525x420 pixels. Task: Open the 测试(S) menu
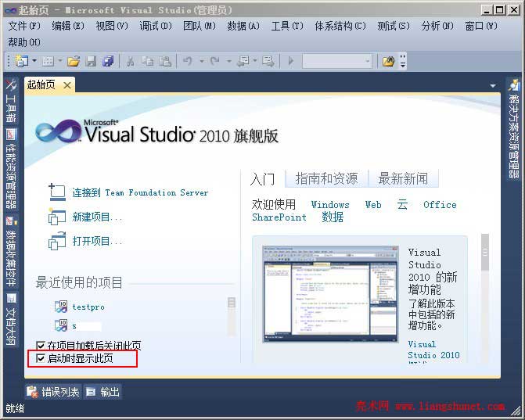394,26
